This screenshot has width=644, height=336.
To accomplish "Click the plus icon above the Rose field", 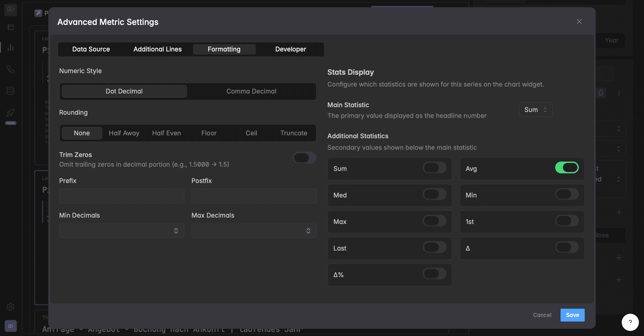I will click(619, 212).
